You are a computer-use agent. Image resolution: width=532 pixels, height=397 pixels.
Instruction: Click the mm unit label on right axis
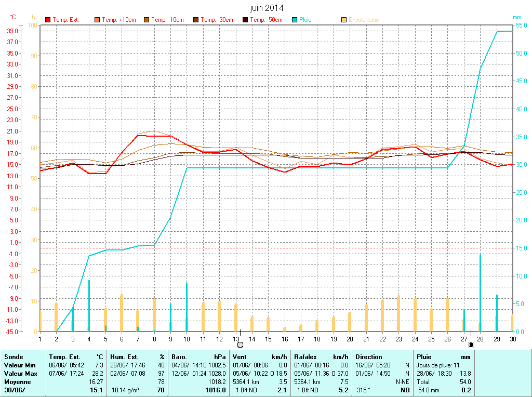tap(517, 17)
